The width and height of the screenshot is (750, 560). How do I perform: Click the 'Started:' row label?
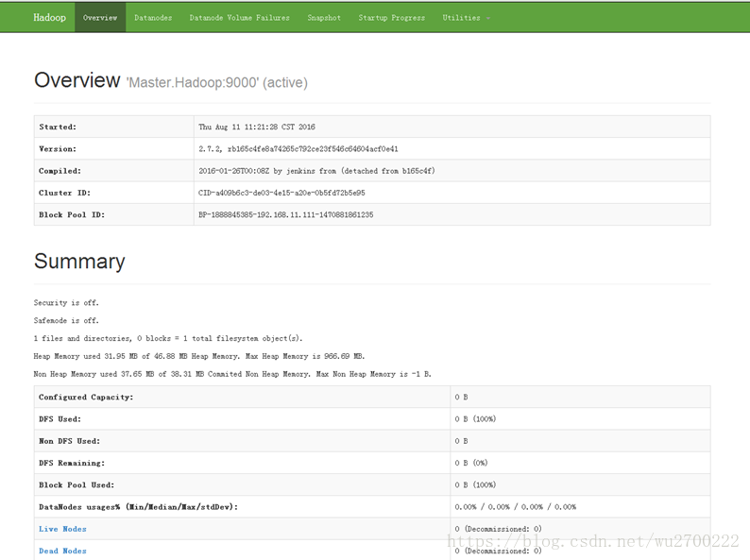tap(58, 127)
